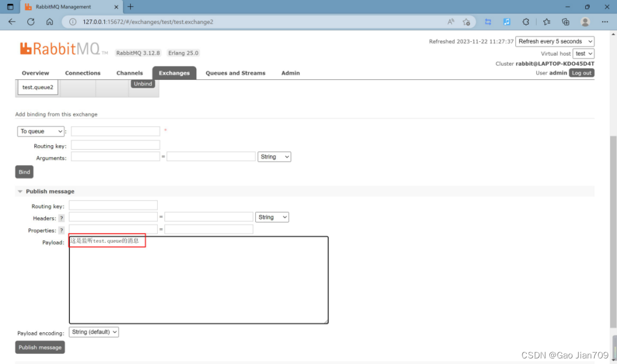Viewport: 617px width, 364px height.
Task: Go to the Admin tab
Action: (x=291, y=73)
